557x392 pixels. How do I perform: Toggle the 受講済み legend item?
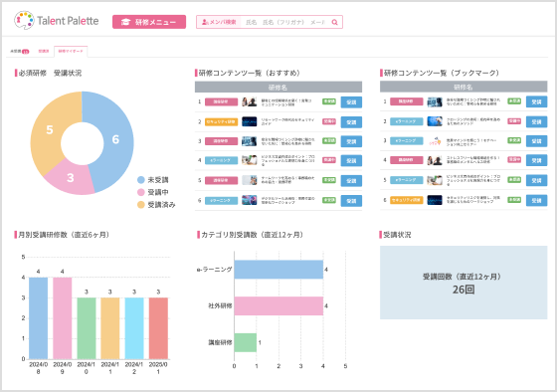(156, 205)
